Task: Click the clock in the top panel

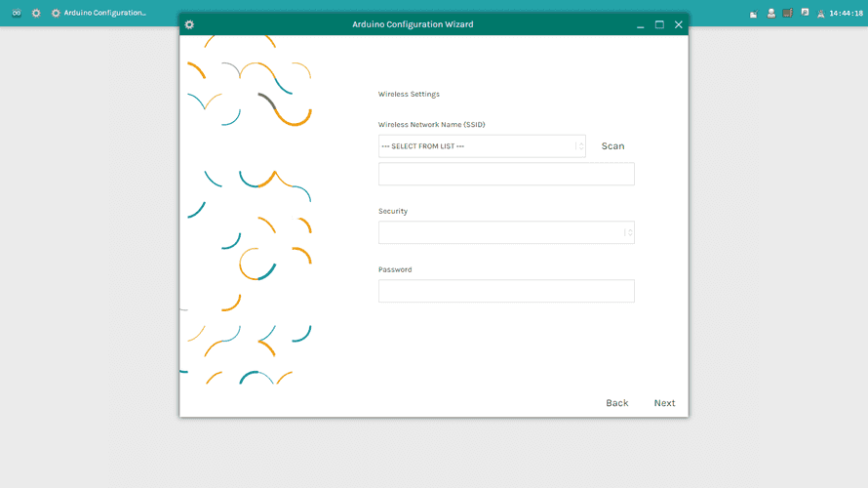Action: coord(846,14)
